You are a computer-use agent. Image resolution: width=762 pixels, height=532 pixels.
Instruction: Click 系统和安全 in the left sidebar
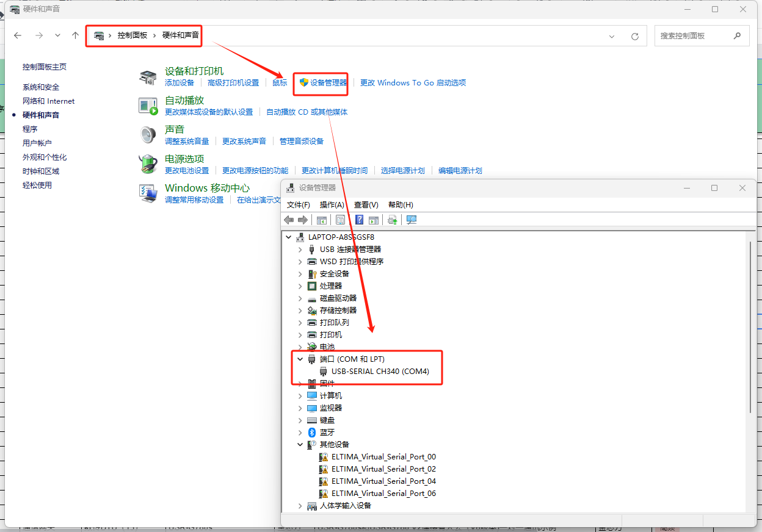click(41, 87)
